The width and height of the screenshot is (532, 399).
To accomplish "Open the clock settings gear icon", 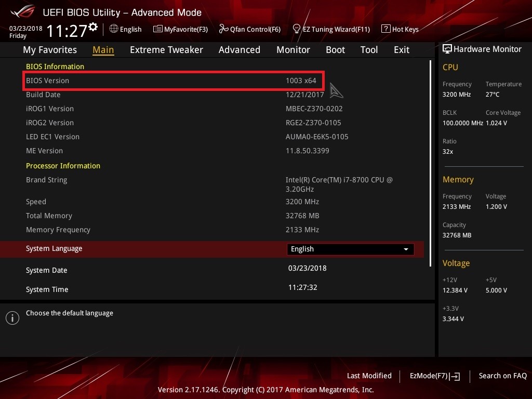I will click(x=93, y=27).
